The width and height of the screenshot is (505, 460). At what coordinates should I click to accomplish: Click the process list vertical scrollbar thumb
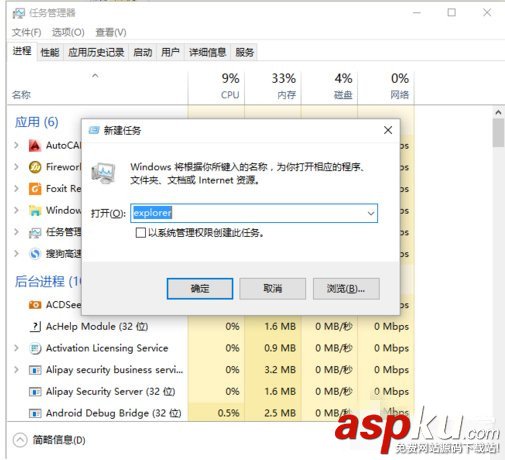click(499, 133)
